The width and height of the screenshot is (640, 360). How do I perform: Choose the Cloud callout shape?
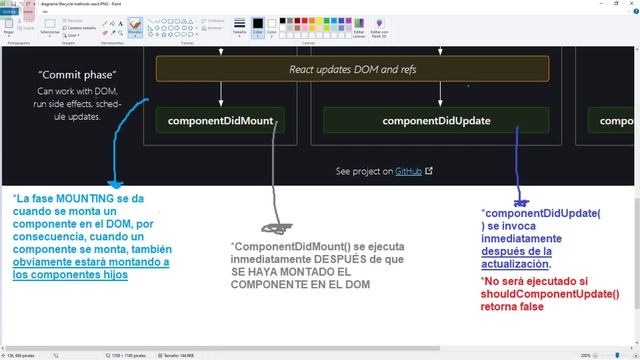191,35
